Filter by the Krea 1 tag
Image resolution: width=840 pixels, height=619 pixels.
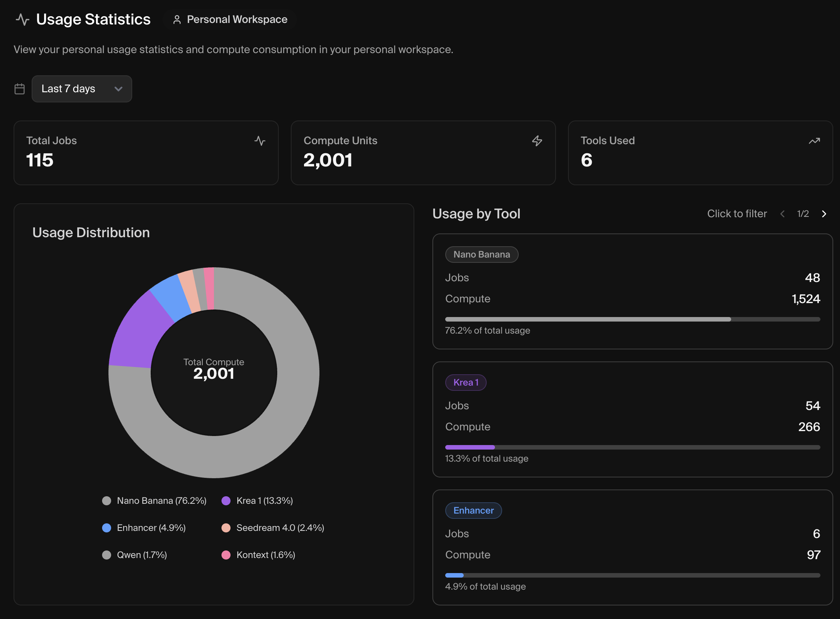(466, 383)
